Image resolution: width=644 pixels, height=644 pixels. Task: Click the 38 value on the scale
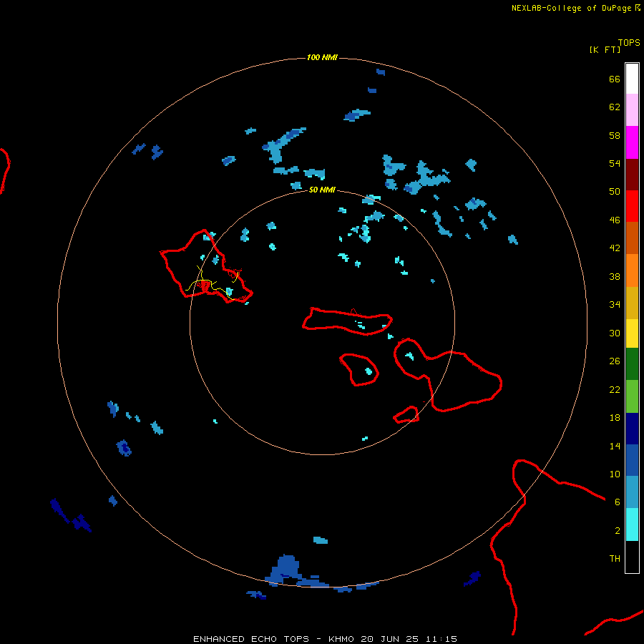615,276
